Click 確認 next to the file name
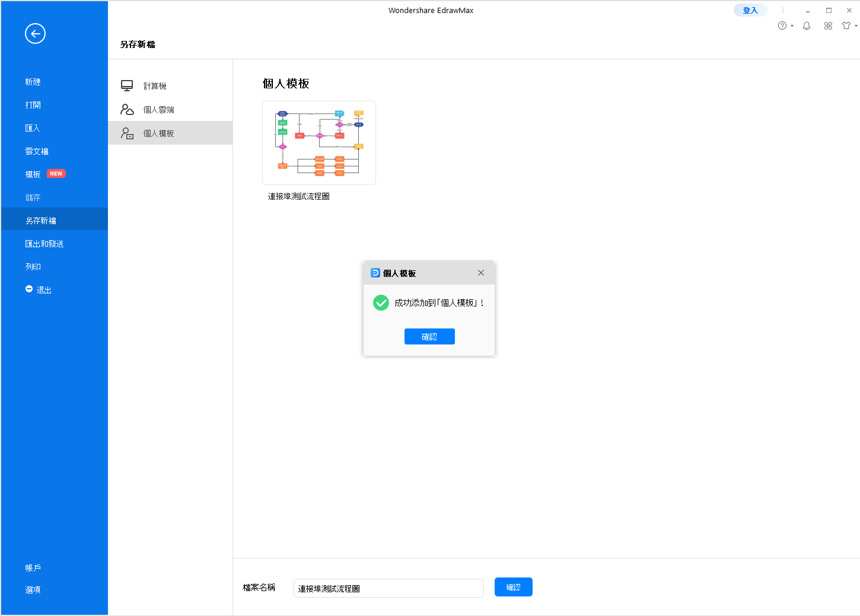The image size is (860, 616). pos(514,587)
